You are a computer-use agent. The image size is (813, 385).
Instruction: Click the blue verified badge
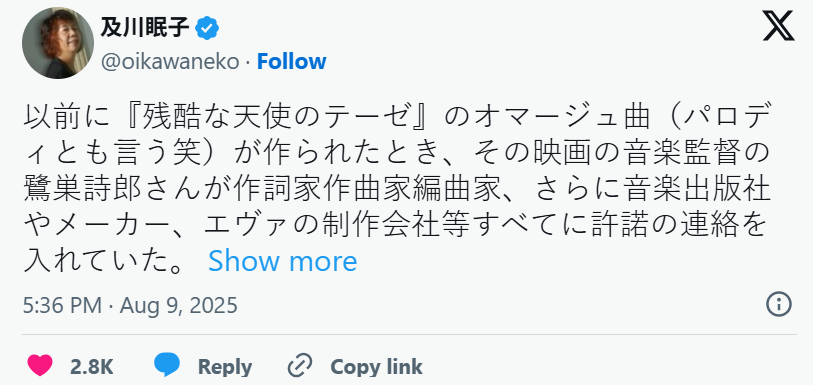206,28
